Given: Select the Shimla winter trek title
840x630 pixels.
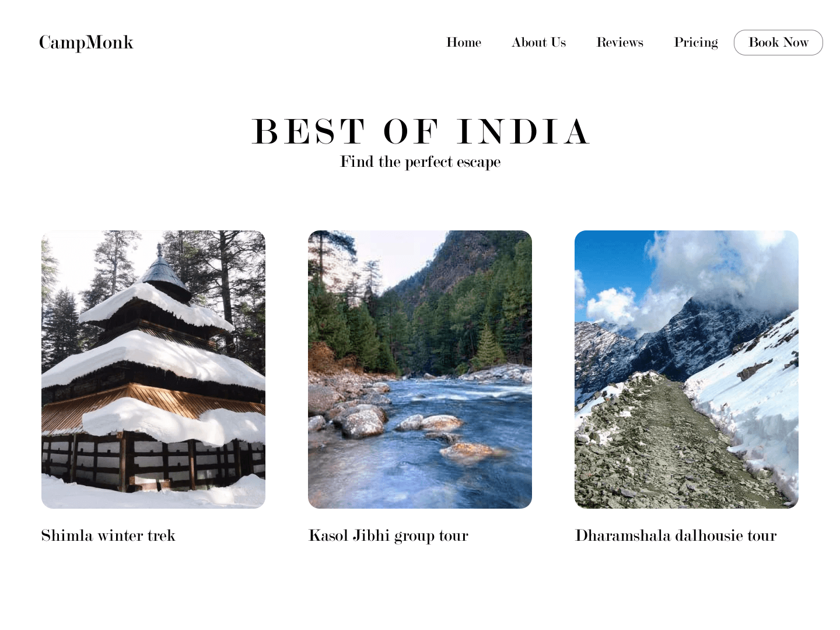Looking at the screenshot, I should click(108, 535).
